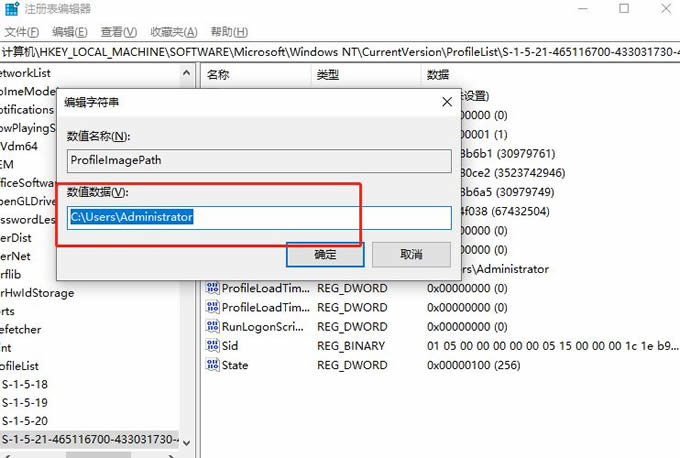Select the erDist tree key
The width and height of the screenshot is (680, 458).
pos(16,238)
